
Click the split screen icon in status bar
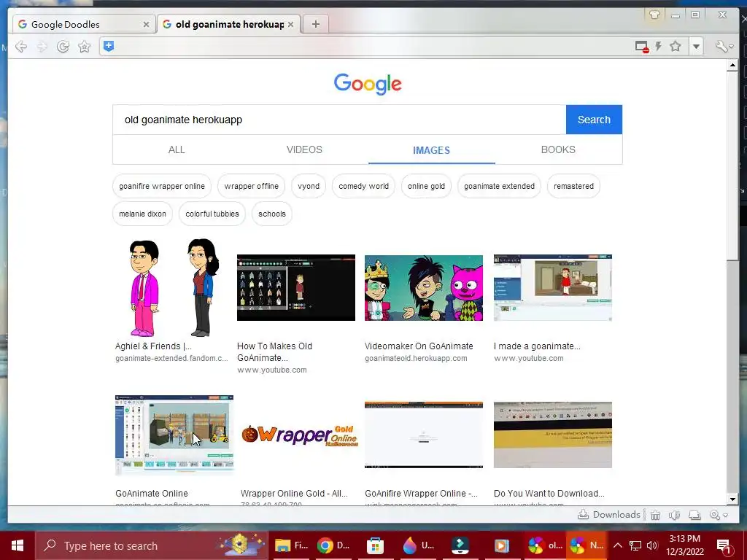pos(694,515)
